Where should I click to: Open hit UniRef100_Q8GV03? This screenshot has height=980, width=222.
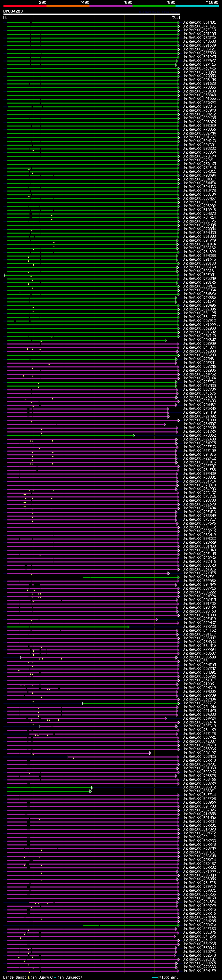(x=199, y=355)
